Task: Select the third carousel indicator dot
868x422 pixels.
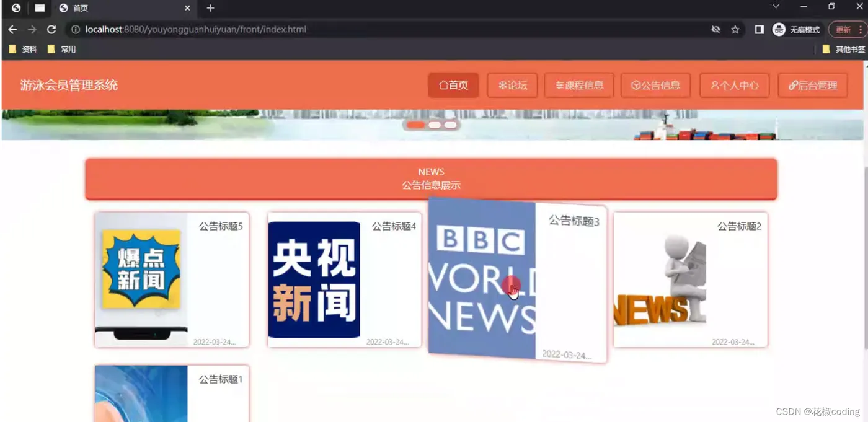Action: [451, 125]
